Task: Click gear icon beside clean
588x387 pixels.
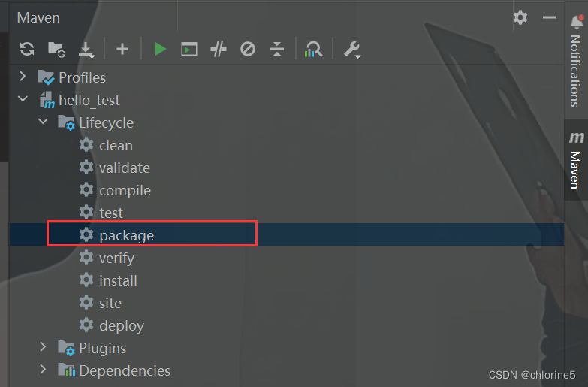Action: [x=86, y=144]
